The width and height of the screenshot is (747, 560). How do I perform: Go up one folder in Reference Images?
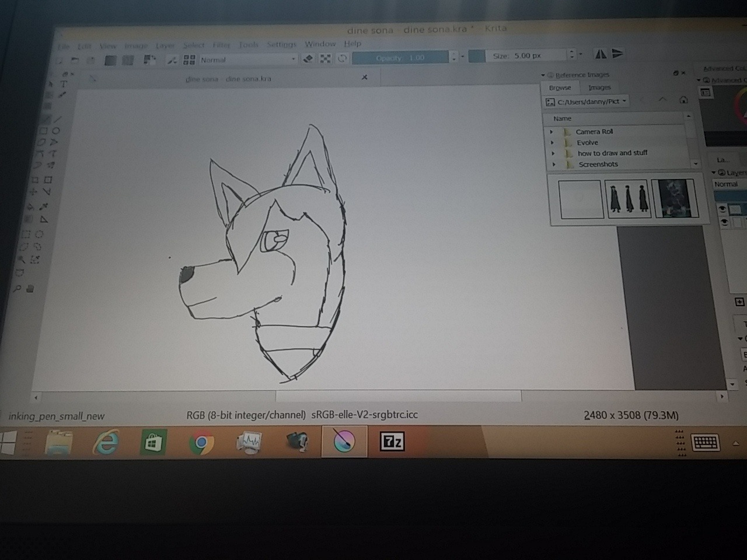tap(662, 100)
